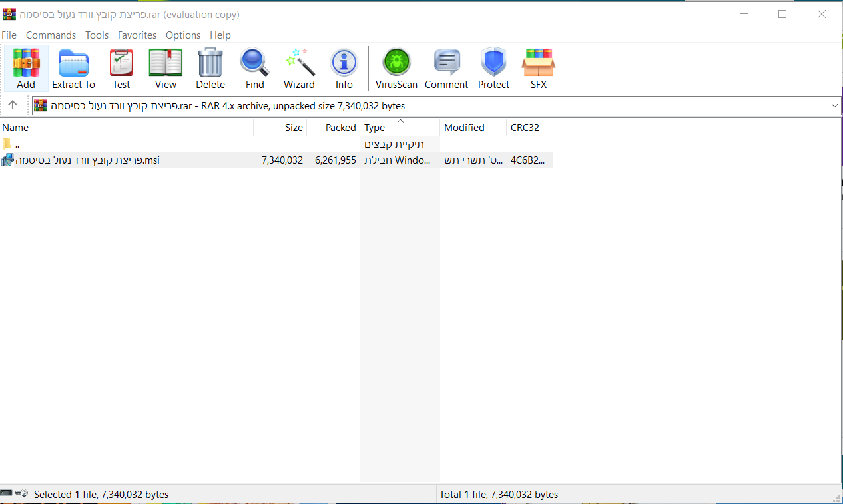The height and width of the screenshot is (504, 843).
Task: Close the WinRAR window
Action: pos(822,14)
